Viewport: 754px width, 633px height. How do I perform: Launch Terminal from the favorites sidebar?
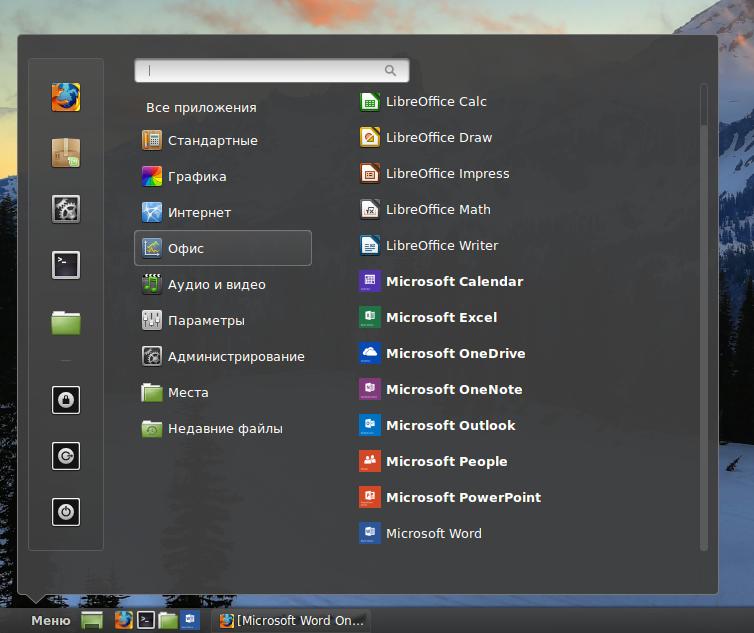tap(66, 265)
